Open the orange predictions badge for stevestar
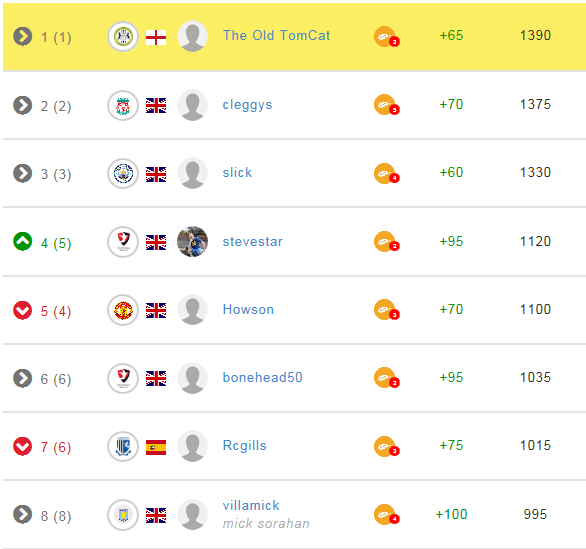This screenshot has width=586, height=549. tap(386, 242)
